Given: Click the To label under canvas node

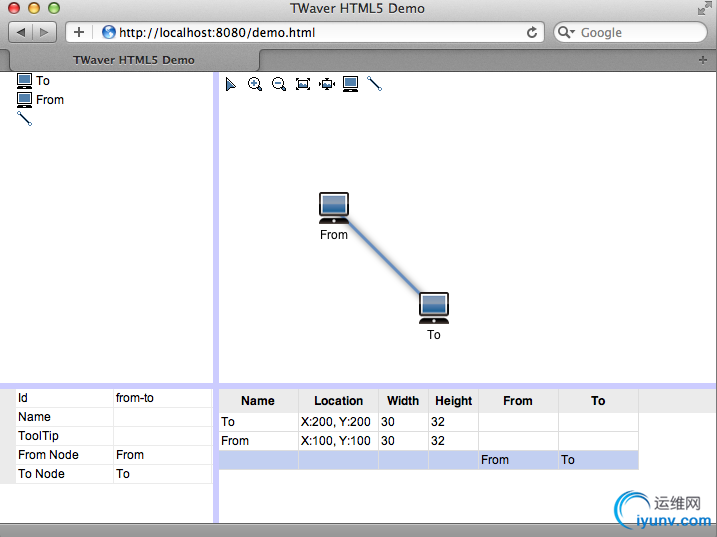Looking at the screenshot, I should tap(434, 335).
